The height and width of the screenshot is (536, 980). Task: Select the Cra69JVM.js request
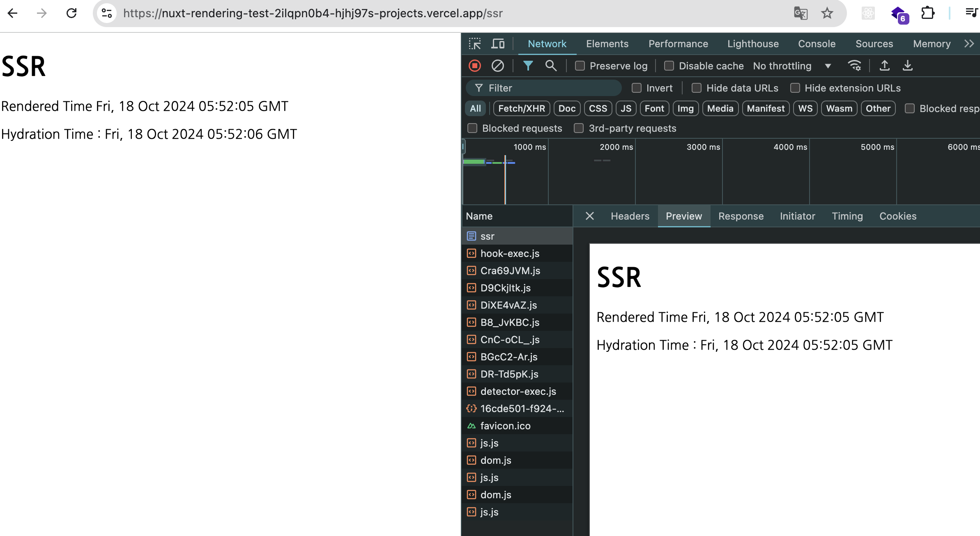tap(518, 270)
